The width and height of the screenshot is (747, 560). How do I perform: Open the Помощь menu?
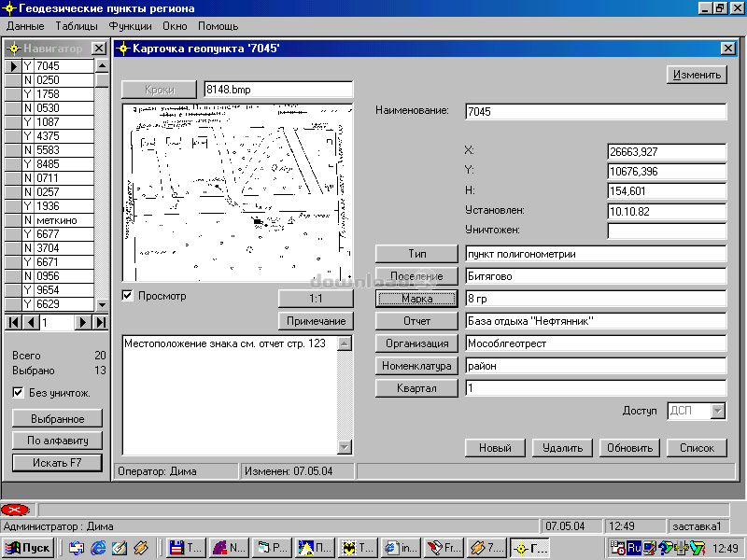point(218,26)
